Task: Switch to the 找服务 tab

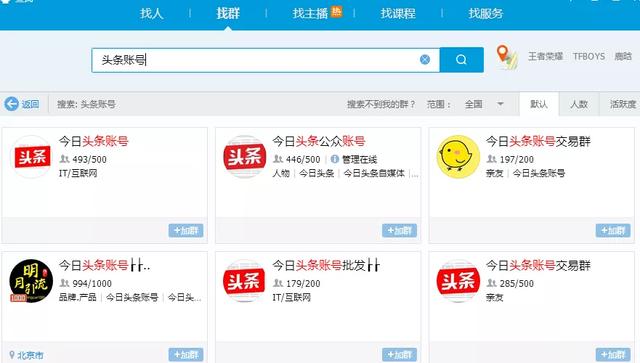Action: (486, 13)
